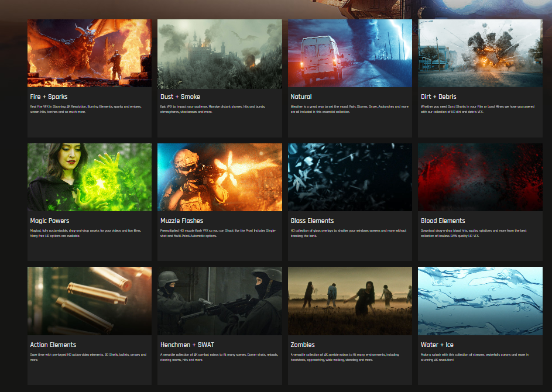Click the Muzzle Flashes soldier firing thumbnail
The width and height of the screenshot is (552, 392).
(220, 177)
